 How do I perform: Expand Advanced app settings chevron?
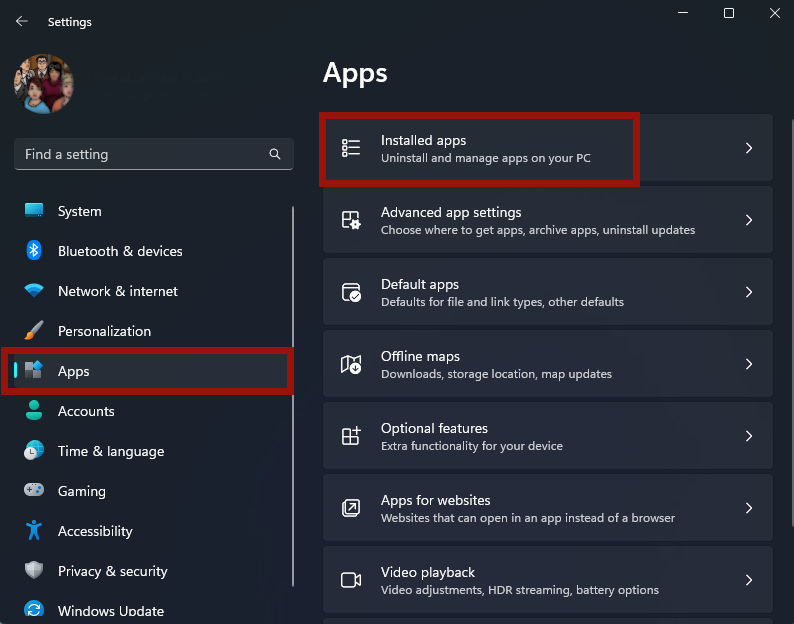(749, 220)
